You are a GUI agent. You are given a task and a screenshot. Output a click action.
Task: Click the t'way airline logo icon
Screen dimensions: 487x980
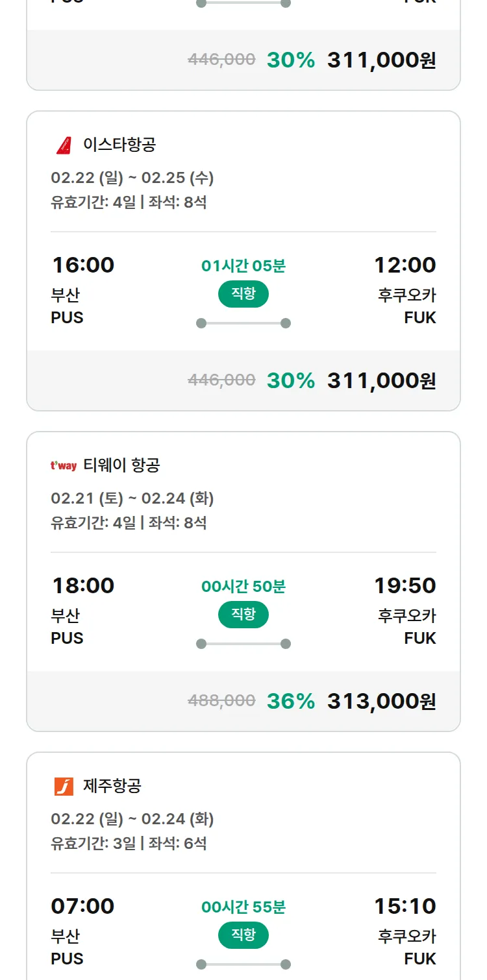click(x=64, y=465)
